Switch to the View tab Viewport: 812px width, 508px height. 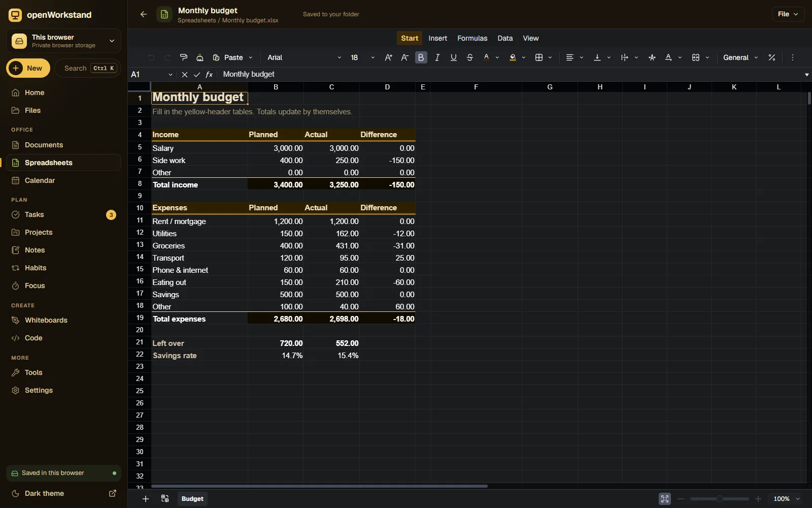tap(531, 38)
